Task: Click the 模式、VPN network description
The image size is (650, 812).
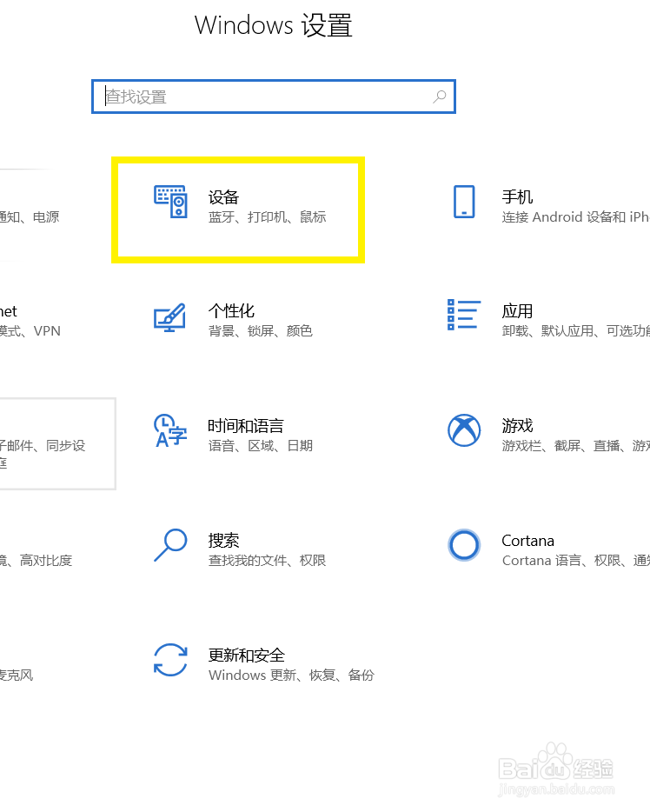Action: (30, 331)
